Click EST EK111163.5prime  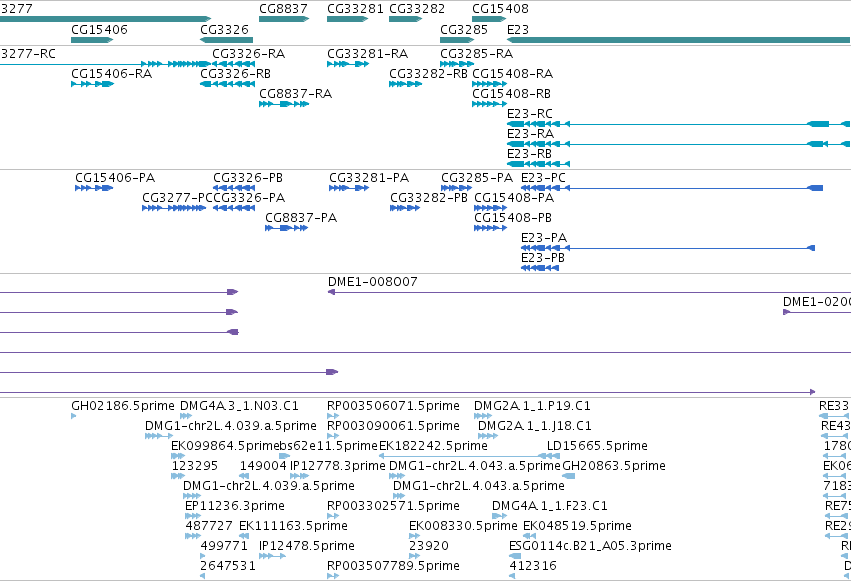[x=293, y=526]
